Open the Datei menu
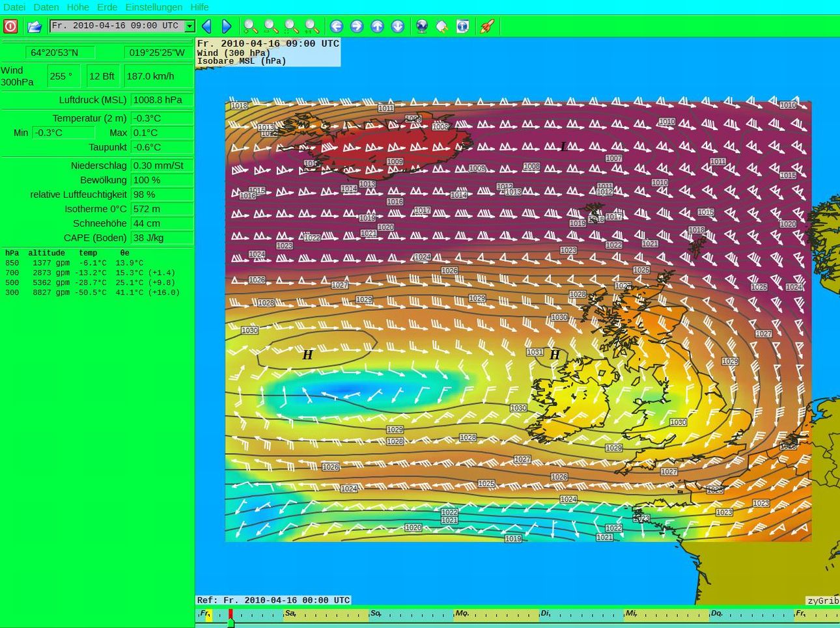Viewport: 840px width, 628px height. pos(14,7)
